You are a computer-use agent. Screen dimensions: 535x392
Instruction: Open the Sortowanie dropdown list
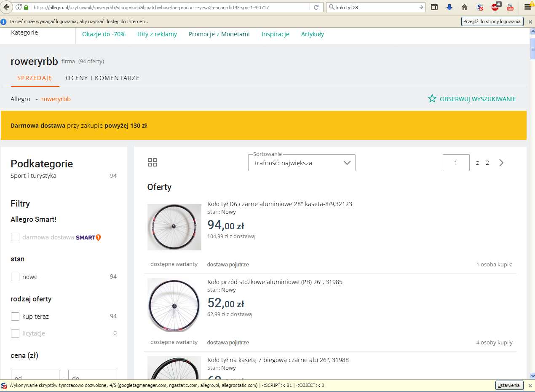coord(302,163)
